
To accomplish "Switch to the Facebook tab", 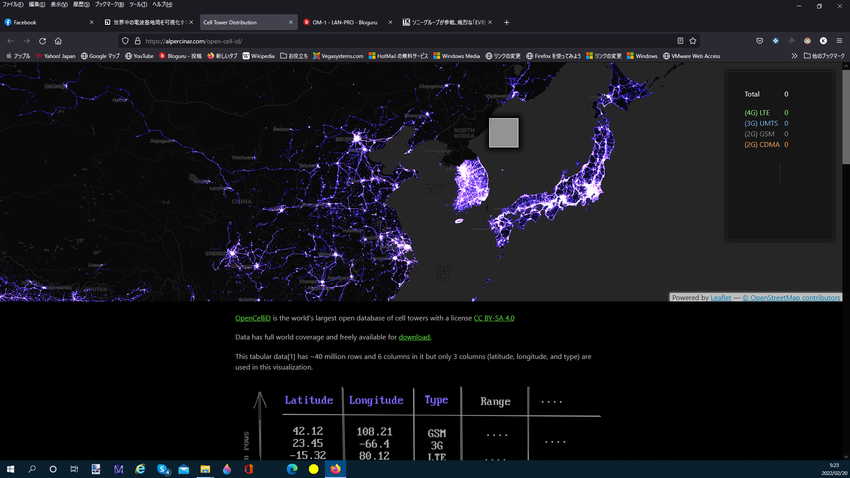I will click(x=48, y=22).
